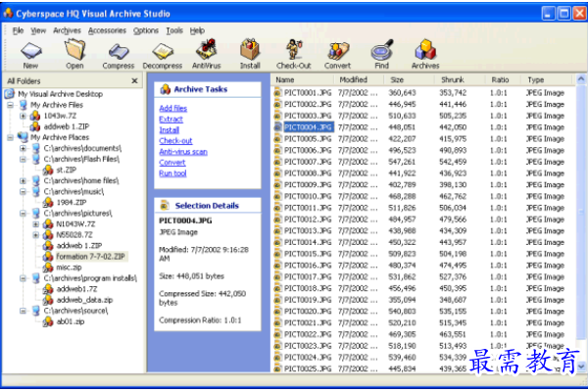The width and height of the screenshot is (588, 392).
Task: Select st.ZIP archive in tree
Action: click(67, 170)
